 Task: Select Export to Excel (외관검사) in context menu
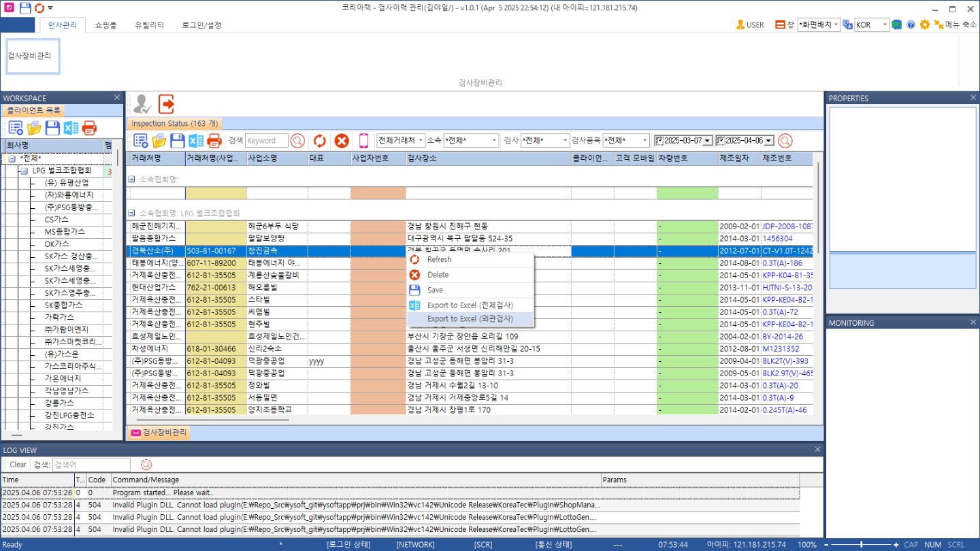[470, 319]
